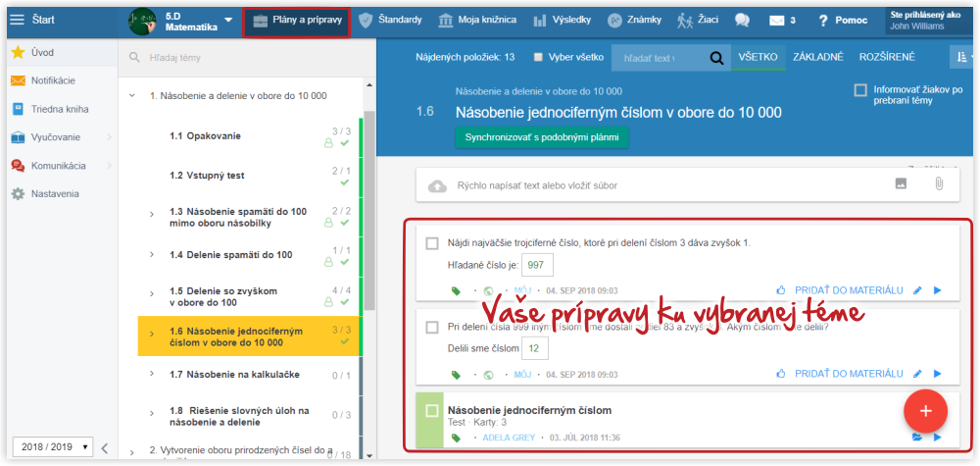The width and height of the screenshot is (980, 466).
Task: Check the Násobenie jednociferným číslom test card
Action: [432, 411]
